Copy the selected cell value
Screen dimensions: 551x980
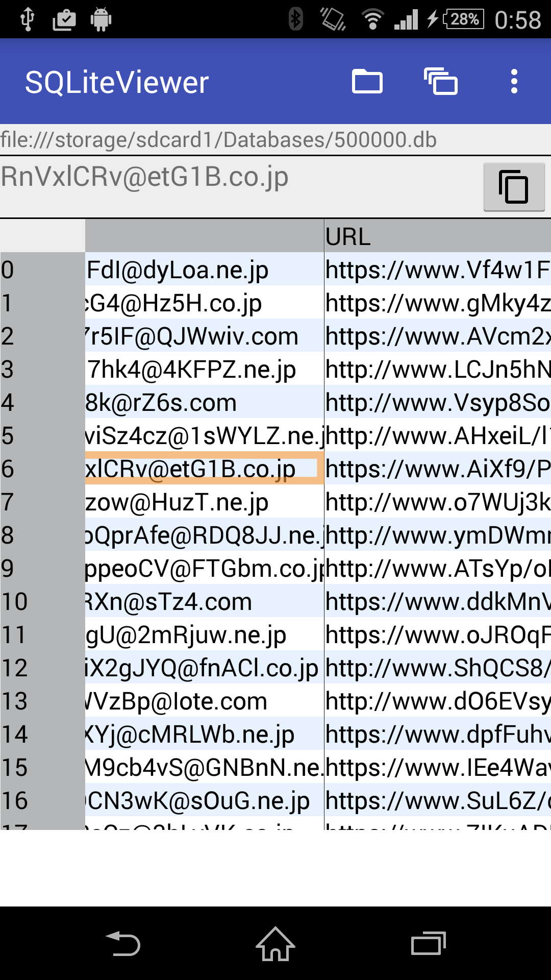(x=514, y=187)
